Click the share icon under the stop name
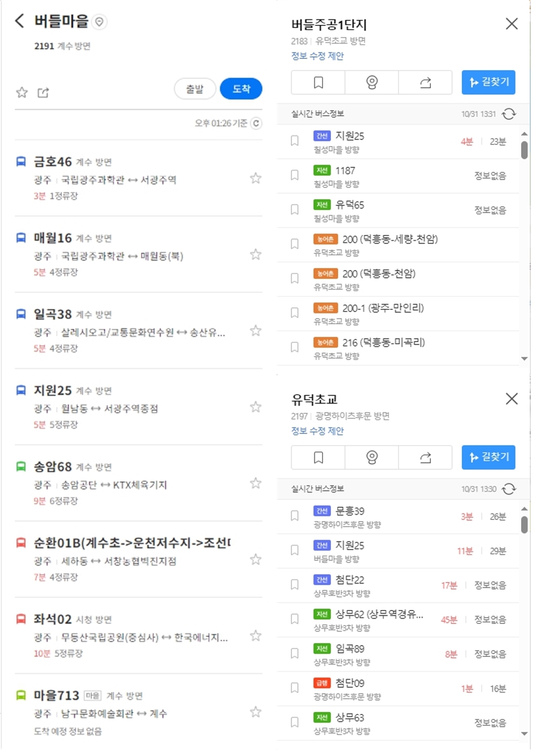The height and width of the screenshot is (756, 535). pos(42,92)
